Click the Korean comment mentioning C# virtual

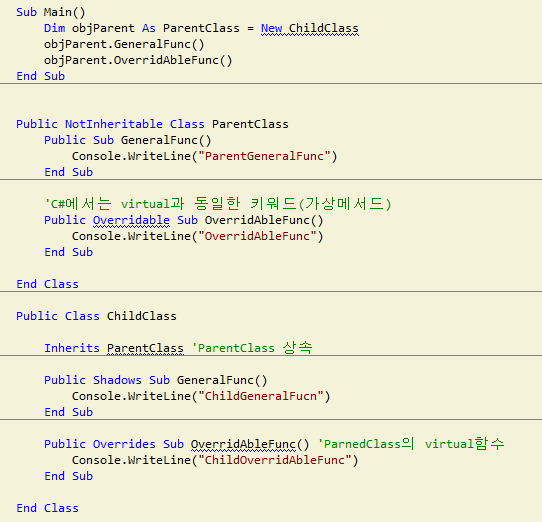218,204
